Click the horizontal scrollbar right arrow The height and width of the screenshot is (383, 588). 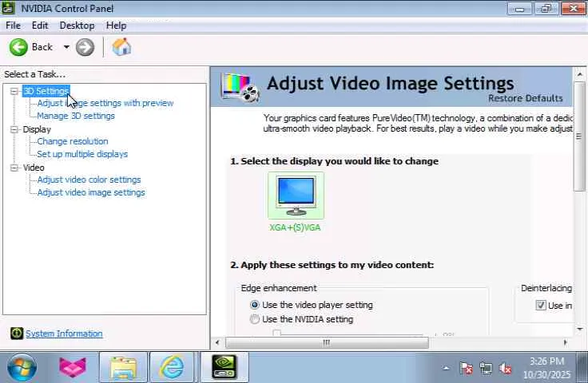pos(565,342)
